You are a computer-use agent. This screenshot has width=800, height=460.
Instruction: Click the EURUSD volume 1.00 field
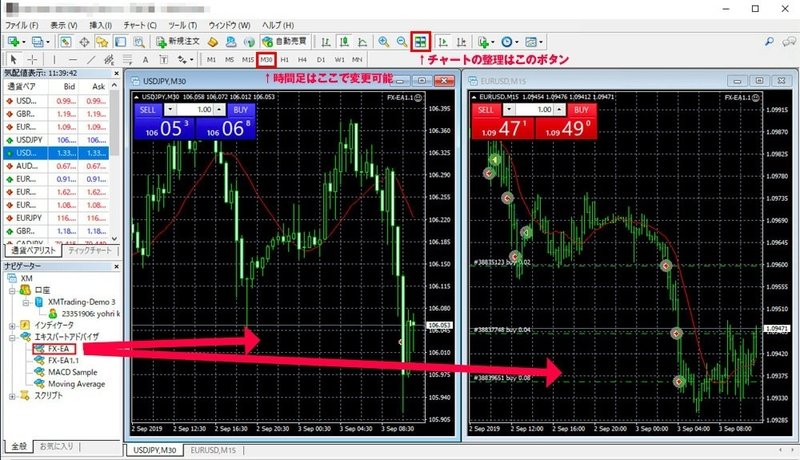point(534,110)
